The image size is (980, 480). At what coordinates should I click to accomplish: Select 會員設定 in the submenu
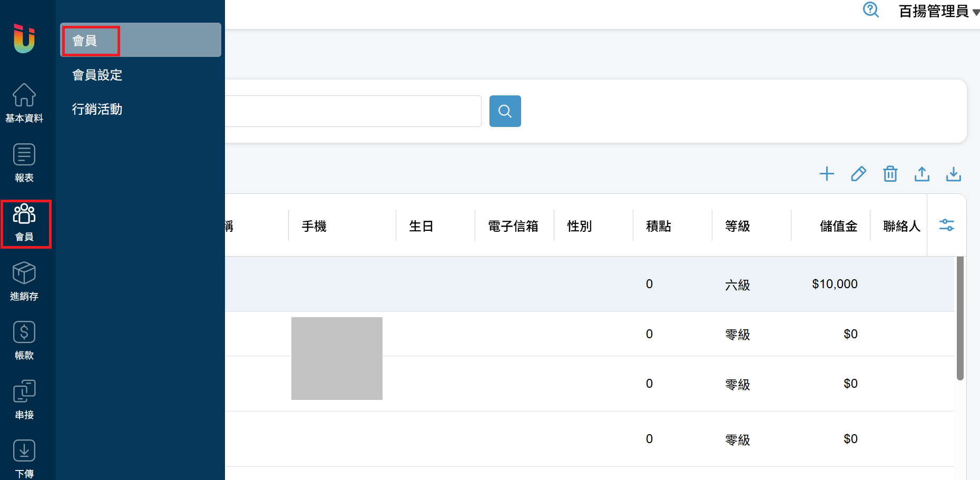(x=97, y=75)
